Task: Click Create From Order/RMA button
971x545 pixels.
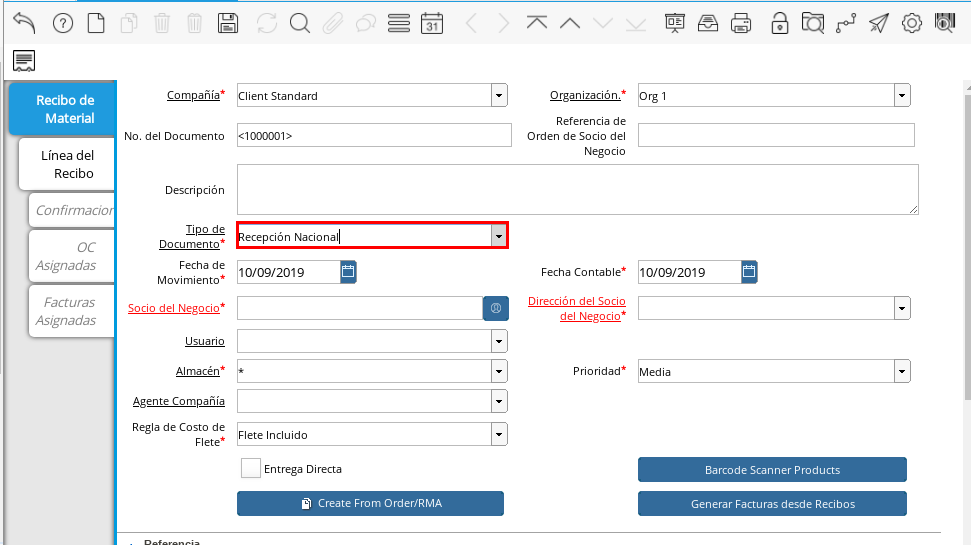Action: (370, 503)
